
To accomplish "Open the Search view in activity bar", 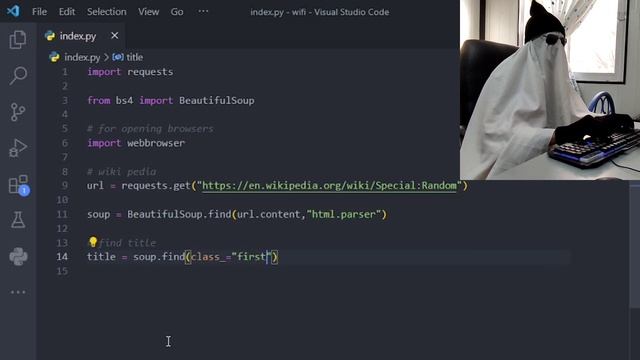I will [18, 76].
